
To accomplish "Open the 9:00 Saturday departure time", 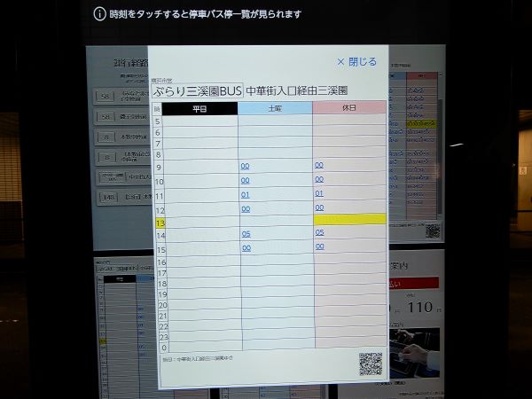I will coord(246,166).
